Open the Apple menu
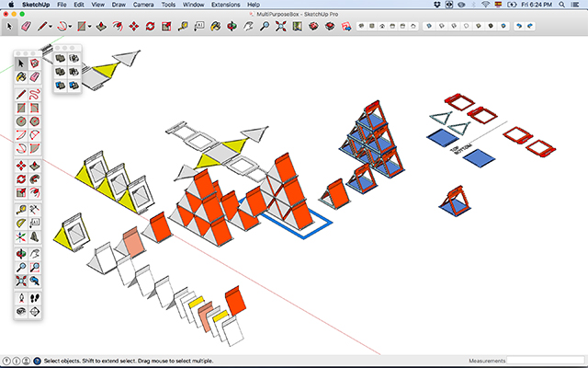The image size is (588, 368). 11,5
